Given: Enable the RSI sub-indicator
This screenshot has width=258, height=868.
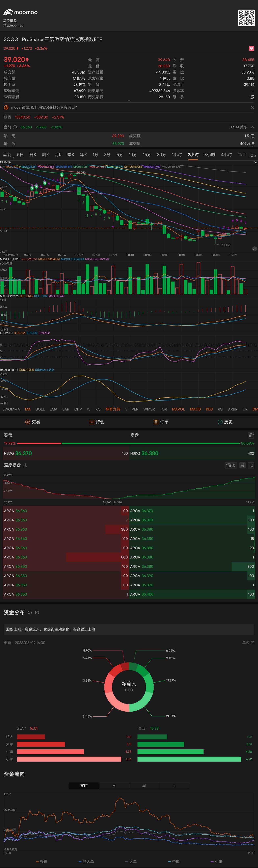Looking at the screenshot, I should 220,409.
